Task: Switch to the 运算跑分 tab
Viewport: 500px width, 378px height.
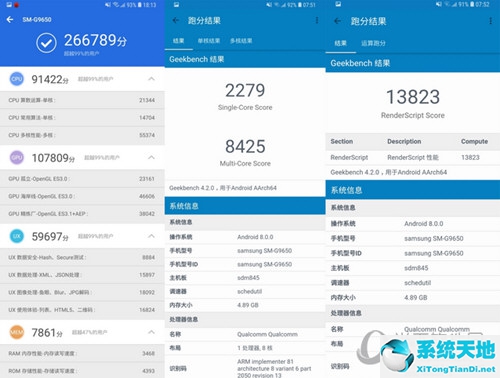Action: pyautogui.click(x=373, y=43)
